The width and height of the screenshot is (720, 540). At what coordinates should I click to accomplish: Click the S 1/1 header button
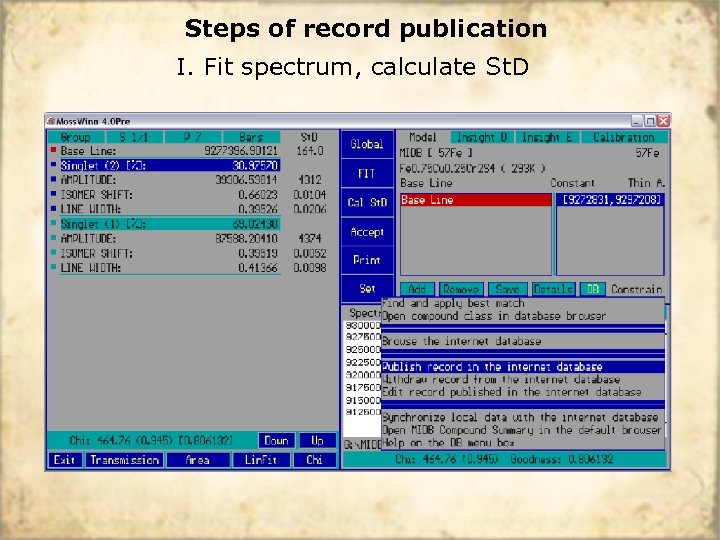click(134, 137)
